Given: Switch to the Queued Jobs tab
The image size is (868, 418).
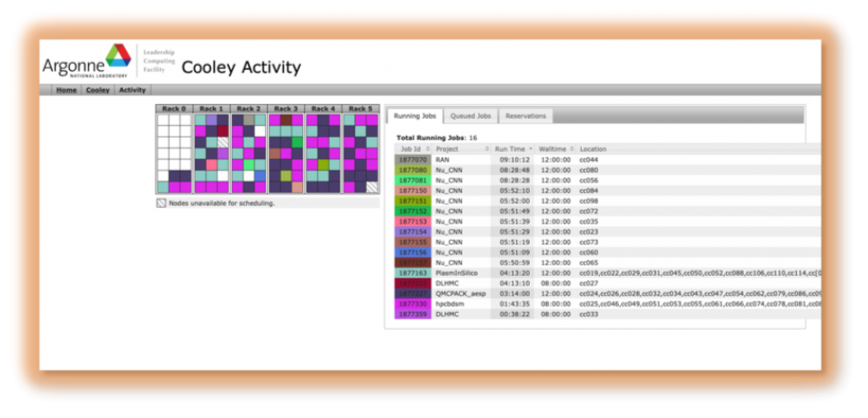Looking at the screenshot, I should coord(469,116).
